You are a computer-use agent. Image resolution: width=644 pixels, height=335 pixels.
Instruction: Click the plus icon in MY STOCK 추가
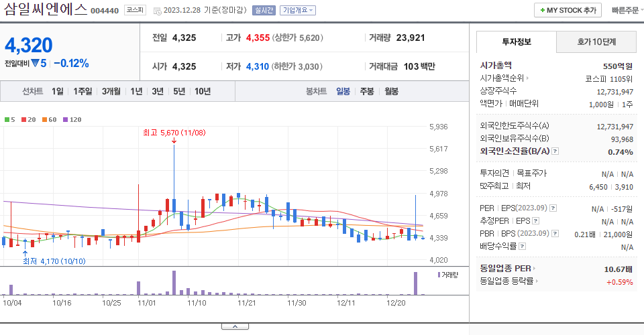pos(543,10)
